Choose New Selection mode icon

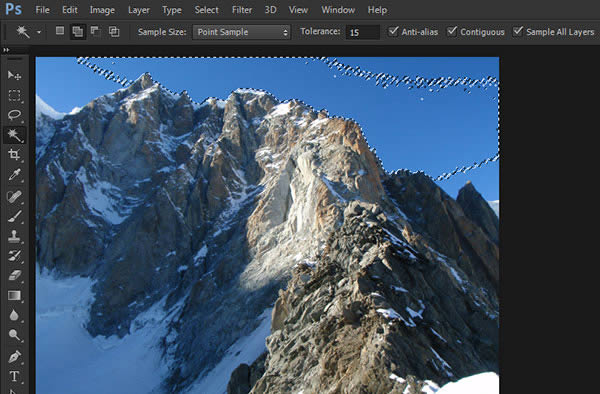click(60, 31)
